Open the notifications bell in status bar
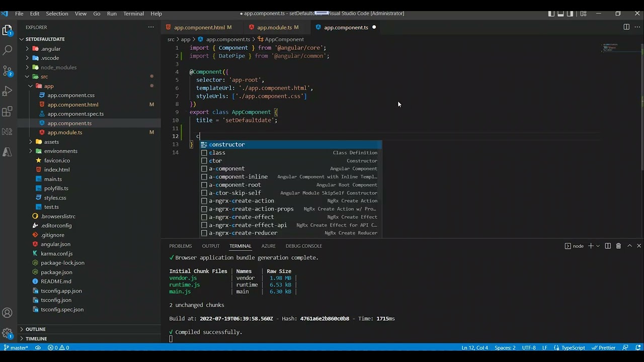This screenshot has width=644, height=362. (x=637, y=347)
